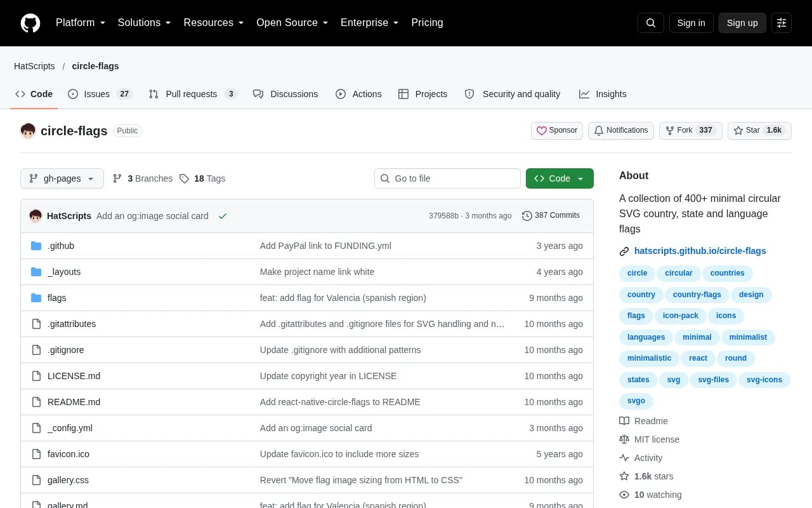Click the flags folder icon
Screen dimensions: 812x508
pyautogui.click(x=36, y=298)
